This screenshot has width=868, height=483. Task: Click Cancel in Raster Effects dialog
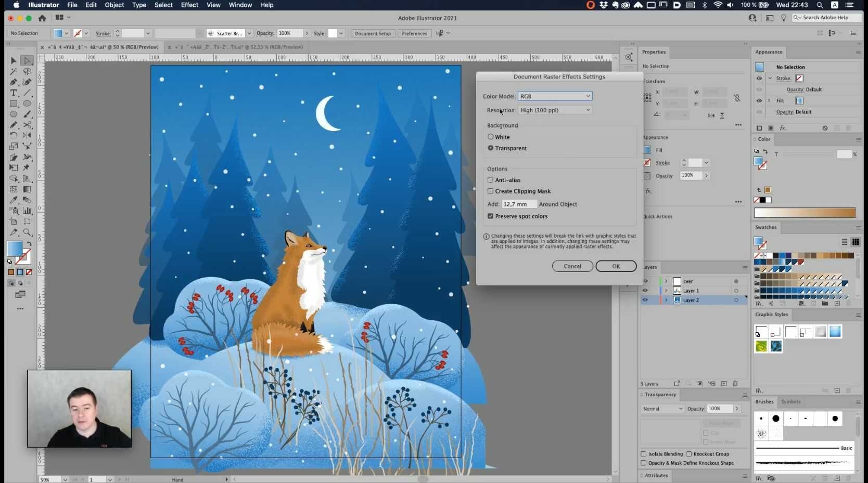click(572, 266)
